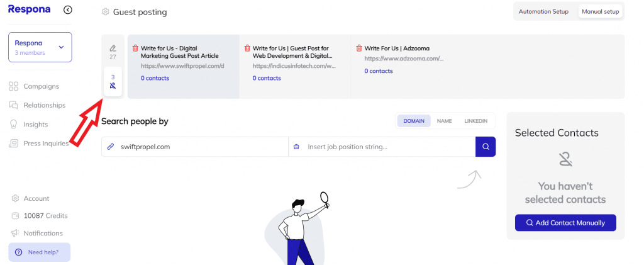Click the Need help? button

tap(40, 252)
